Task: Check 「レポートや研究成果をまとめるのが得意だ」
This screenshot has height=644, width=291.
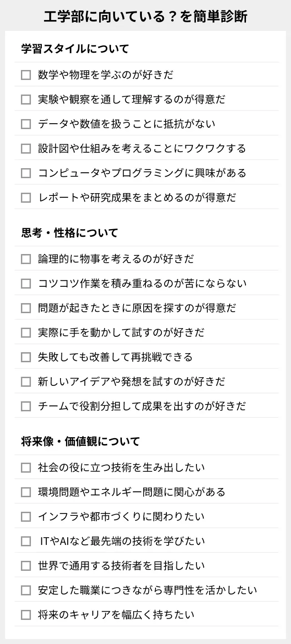Action: pos(25,198)
